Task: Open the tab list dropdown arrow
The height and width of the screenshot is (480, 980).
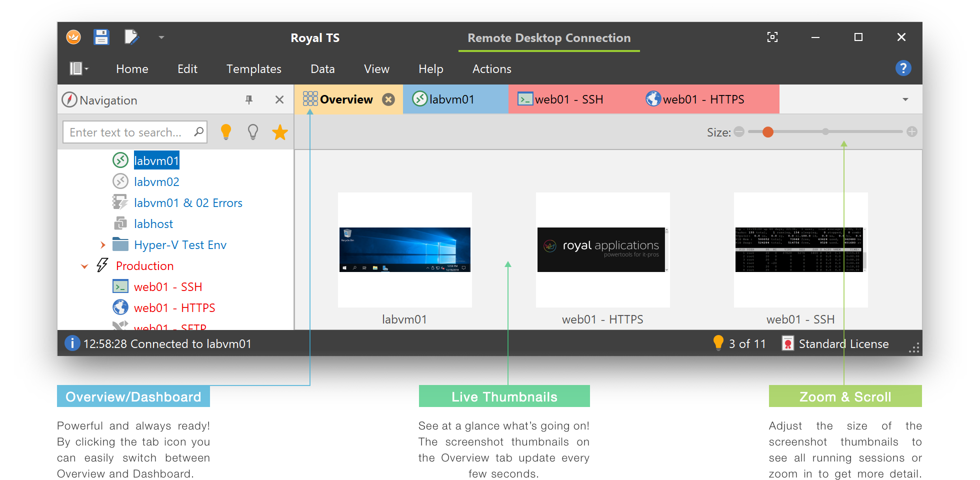Action: click(905, 99)
